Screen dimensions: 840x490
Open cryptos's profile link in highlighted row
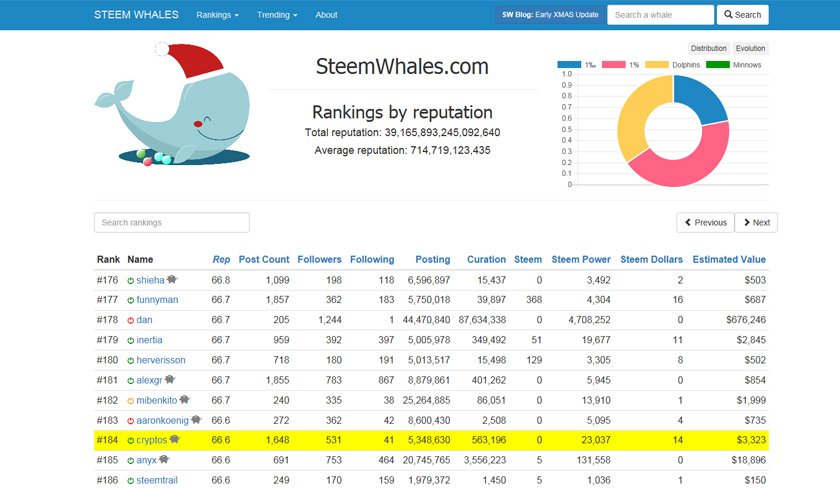pos(152,440)
